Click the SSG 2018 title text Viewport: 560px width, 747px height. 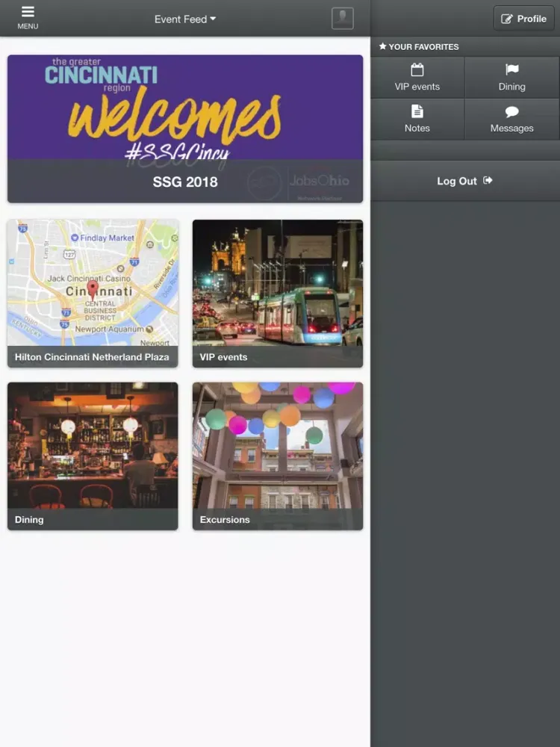(x=185, y=182)
